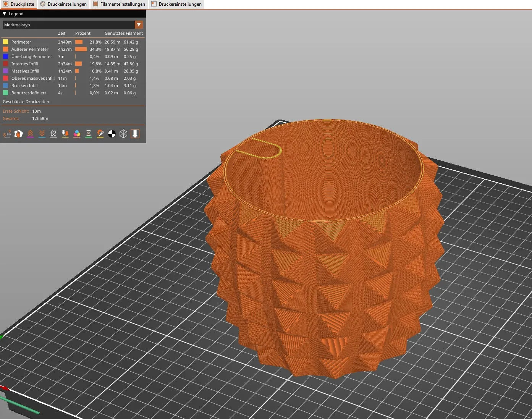Viewport: 532px width, 419px height.
Task: Show retractions upward chevrons icon
Action: [x=30, y=134]
